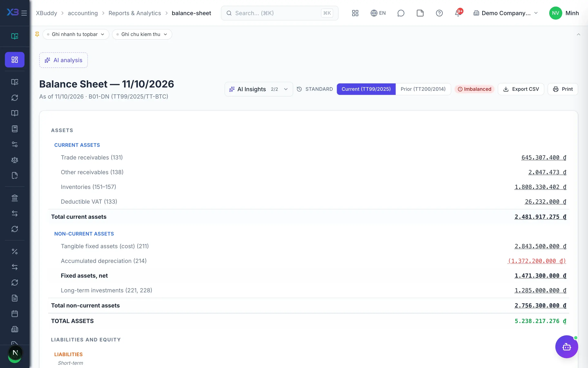Focus the Search input field
This screenshot has height=368, width=588.
pos(280,13)
